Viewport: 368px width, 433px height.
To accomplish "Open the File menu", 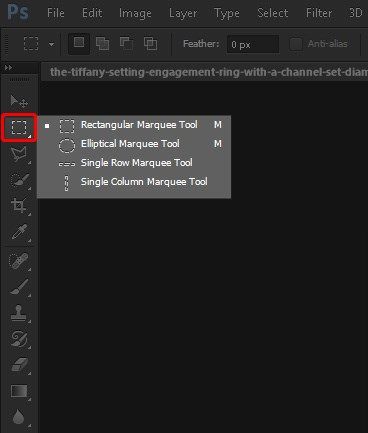I will [x=56, y=13].
